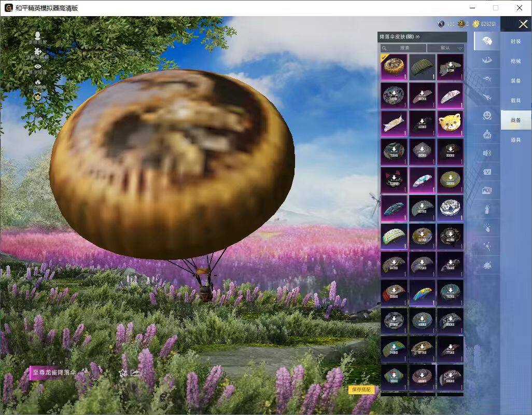The image size is (532, 415).
Task: Favorite the parachute with the star icon
Action: pyautogui.click(x=123, y=373)
